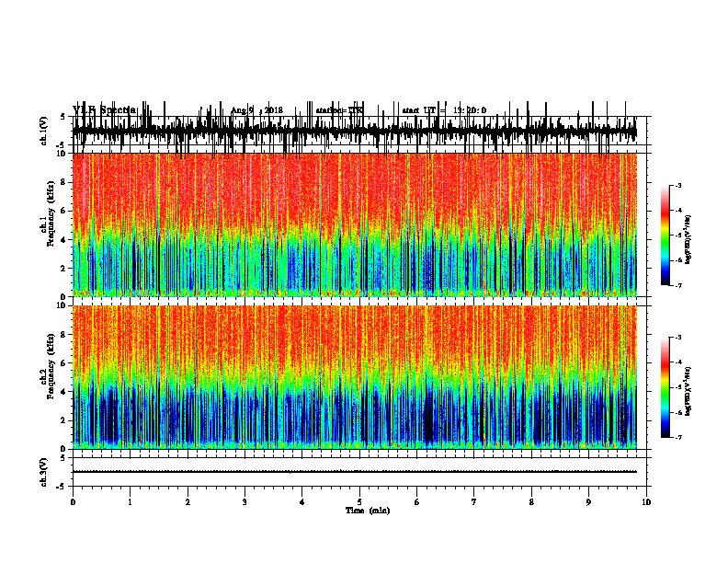Screen dimensions: 728x563
Task: Click the ch.2 frequency tick label 4
Action: pos(64,392)
